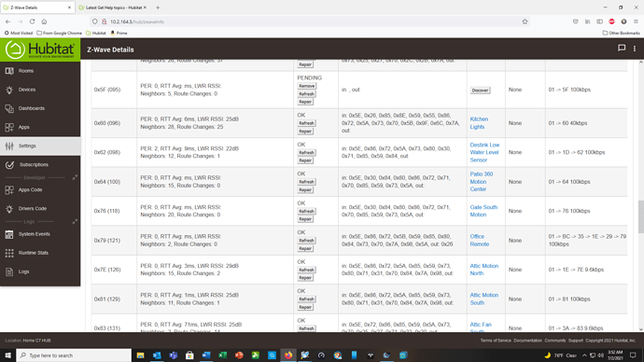This screenshot has width=644, height=362.
Task: Click the address bar URL
Action: click(x=137, y=21)
